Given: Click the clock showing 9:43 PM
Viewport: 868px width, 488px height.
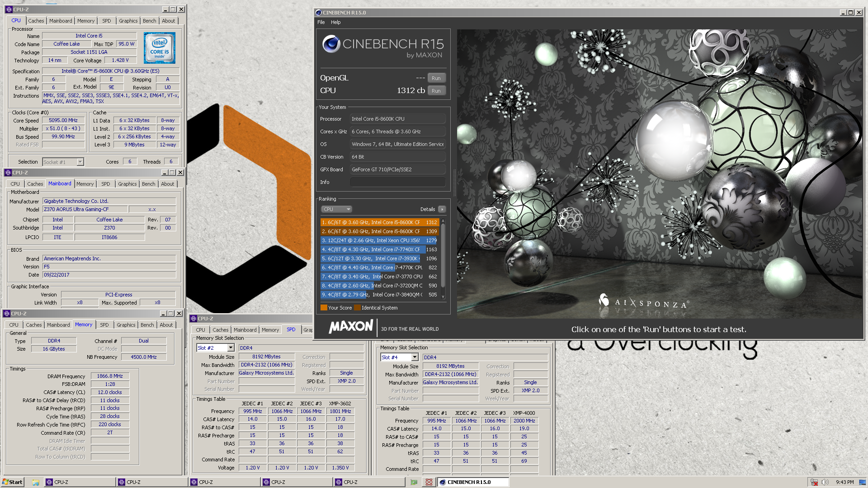Looking at the screenshot, I should (844, 482).
